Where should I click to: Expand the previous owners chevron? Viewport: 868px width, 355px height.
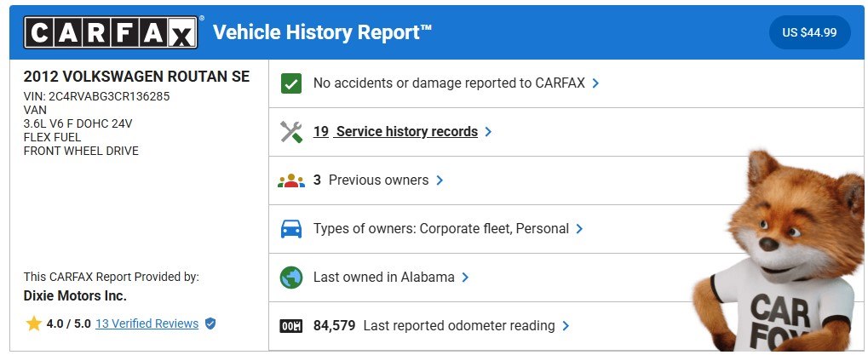(x=440, y=180)
